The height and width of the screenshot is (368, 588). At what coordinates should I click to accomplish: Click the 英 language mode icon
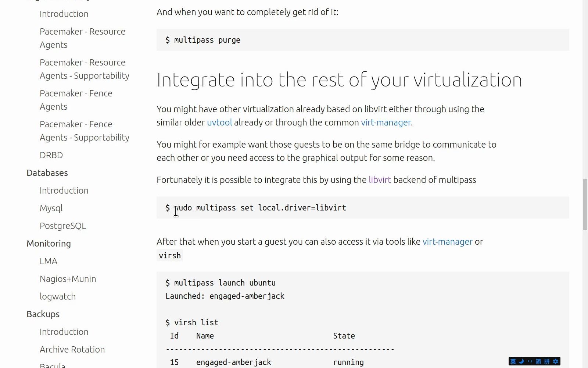pyautogui.click(x=513, y=361)
